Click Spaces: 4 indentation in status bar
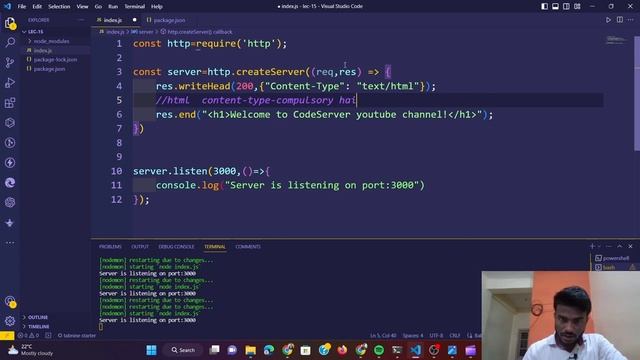Screen dimensions: 640x360 tap(413, 336)
